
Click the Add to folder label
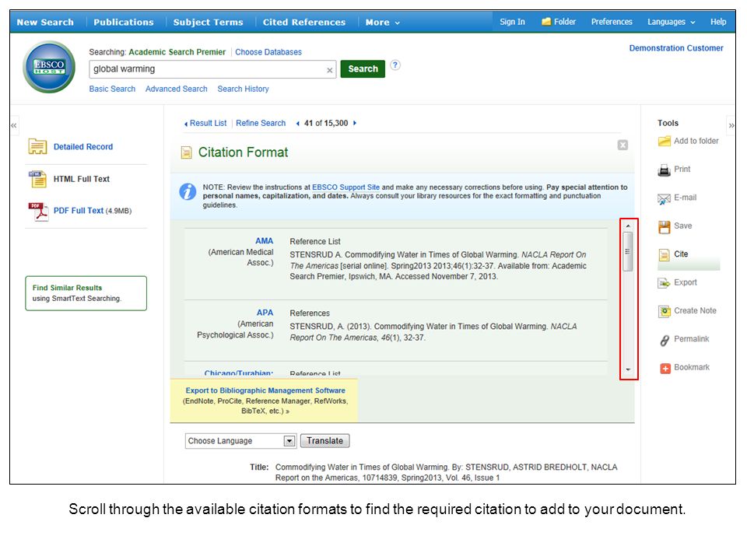(x=696, y=141)
